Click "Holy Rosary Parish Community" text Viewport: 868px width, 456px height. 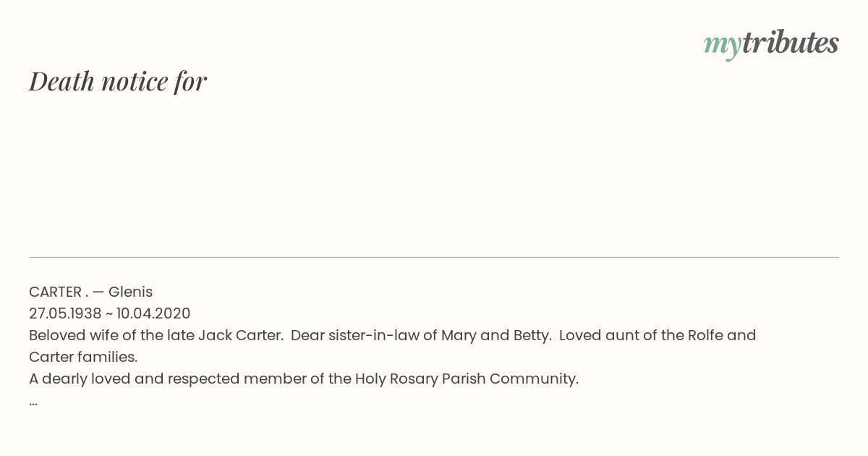467,379
